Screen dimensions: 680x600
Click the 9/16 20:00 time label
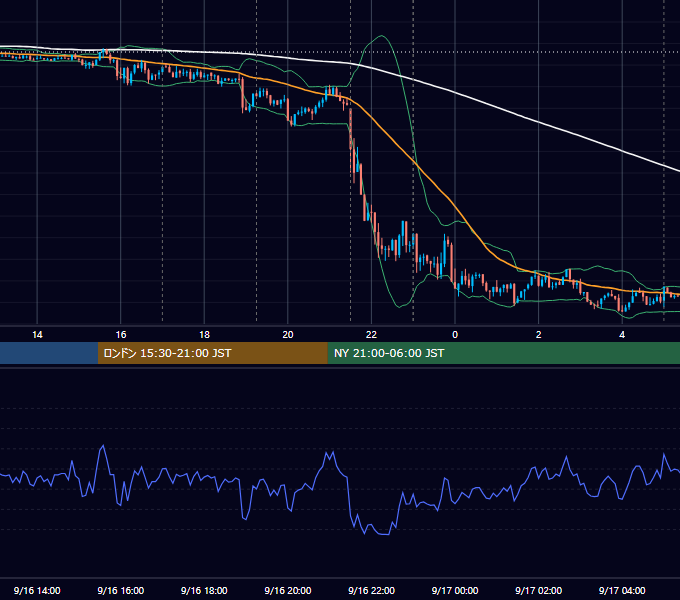click(x=288, y=590)
